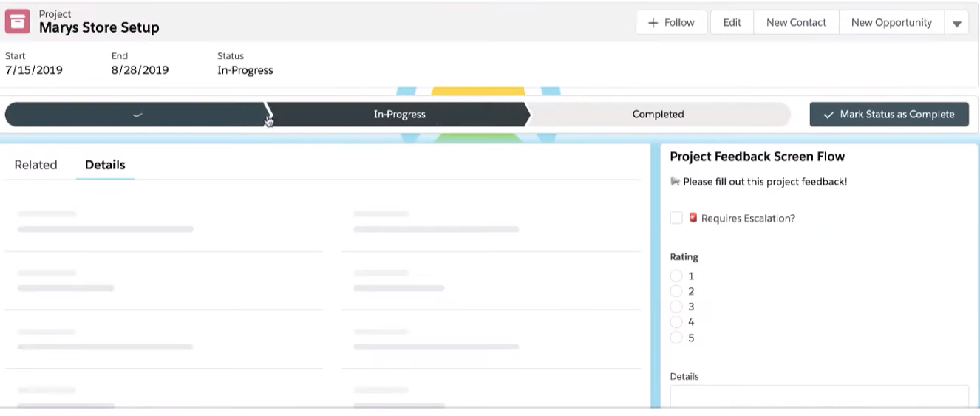Screen dimensions: 980x416
Task: Pick rating 2 in the Rating list
Action: pyautogui.click(x=676, y=291)
